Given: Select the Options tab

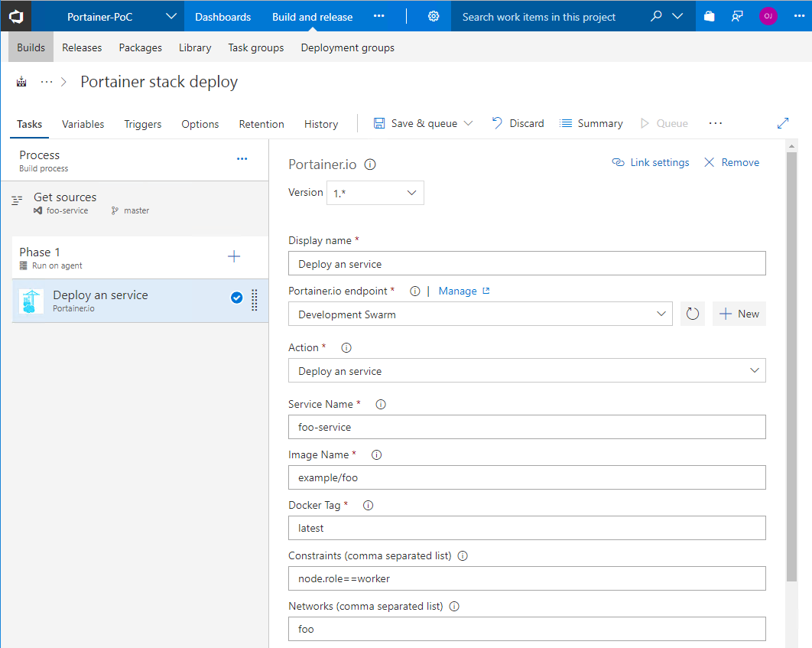Looking at the screenshot, I should click(200, 124).
